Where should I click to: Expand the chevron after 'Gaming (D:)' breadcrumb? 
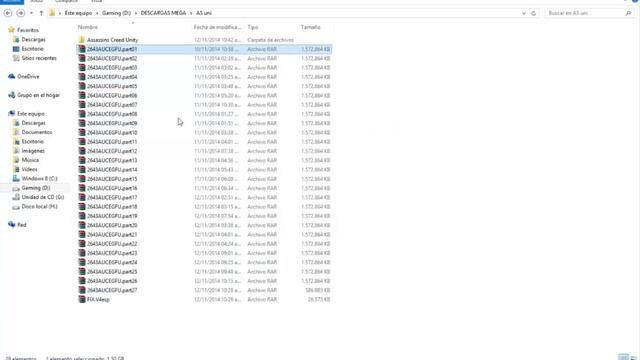tap(136, 13)
